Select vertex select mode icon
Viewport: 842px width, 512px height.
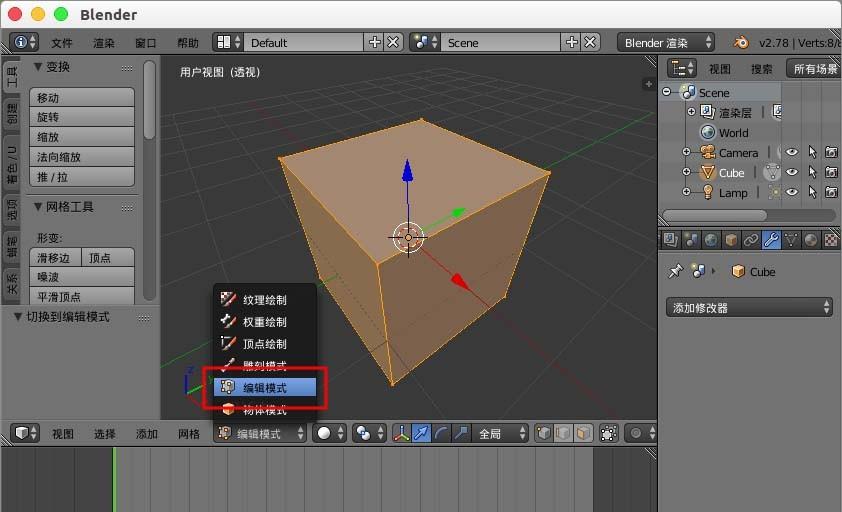[x=543, y=433]
